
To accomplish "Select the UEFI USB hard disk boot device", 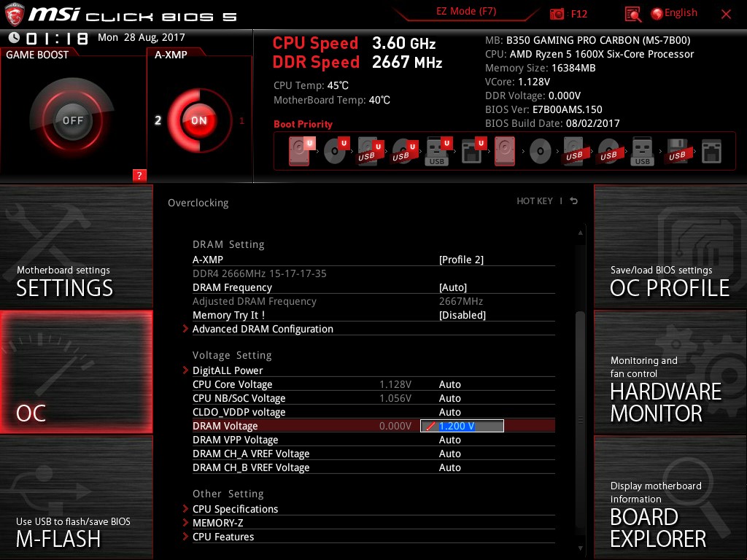I will [370, 150].
